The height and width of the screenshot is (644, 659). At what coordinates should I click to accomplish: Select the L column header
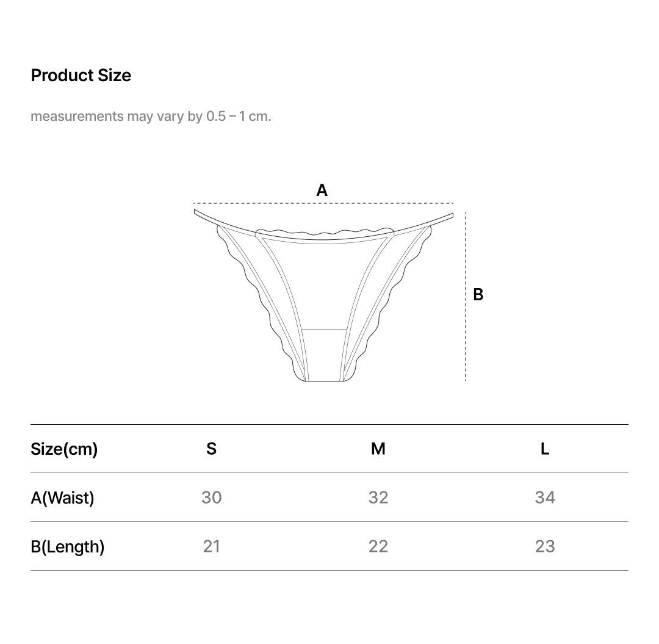tap(545, 449)
